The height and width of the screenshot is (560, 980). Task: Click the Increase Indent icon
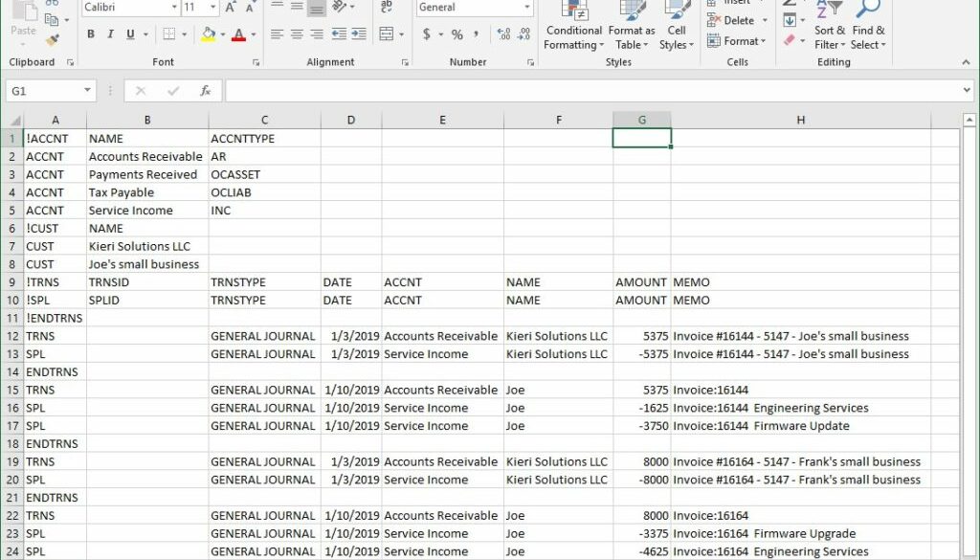(359, 34)
